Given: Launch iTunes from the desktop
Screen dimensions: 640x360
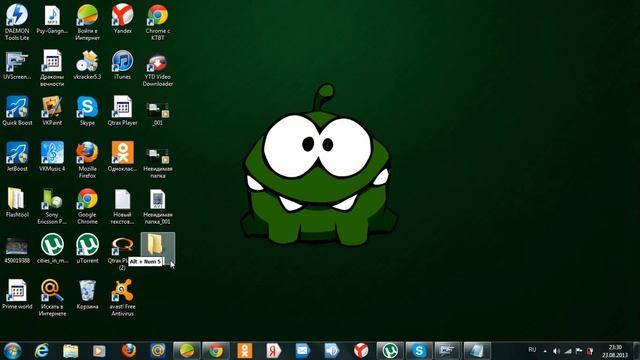Looking at the screenshot, I should pyautogui.click(x=122, y=65).
